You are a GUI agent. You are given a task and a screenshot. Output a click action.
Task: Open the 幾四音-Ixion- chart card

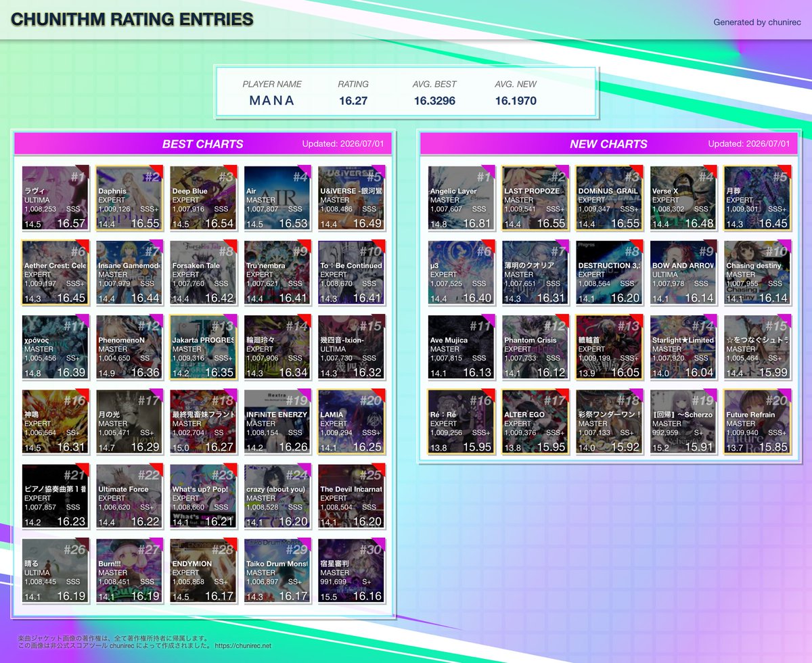coord(352,346)
